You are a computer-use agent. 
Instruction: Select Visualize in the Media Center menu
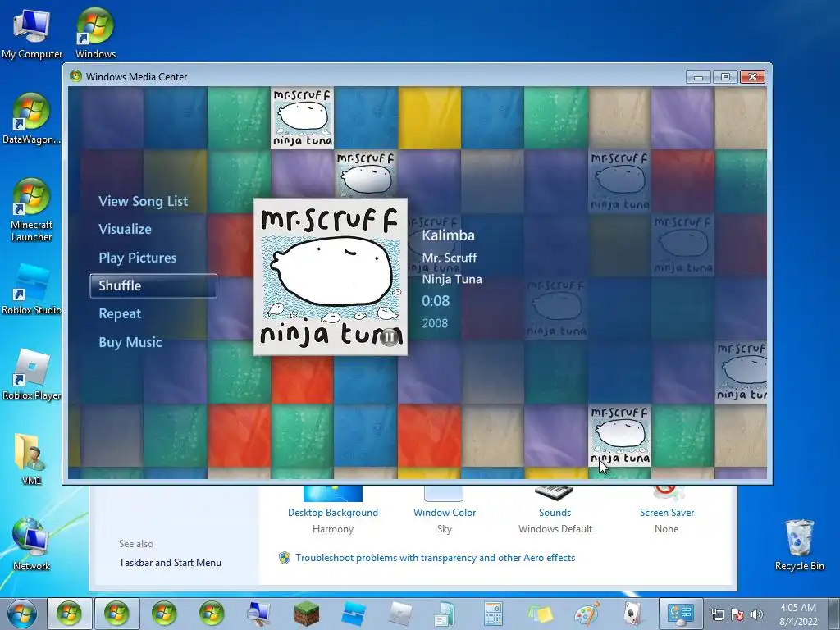[x=125, y=230]
